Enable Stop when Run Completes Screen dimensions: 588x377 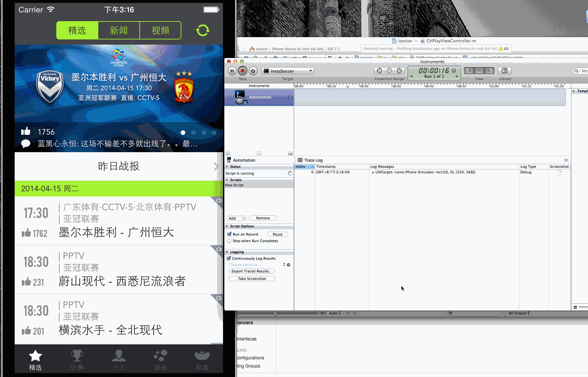tap(230, 240)
